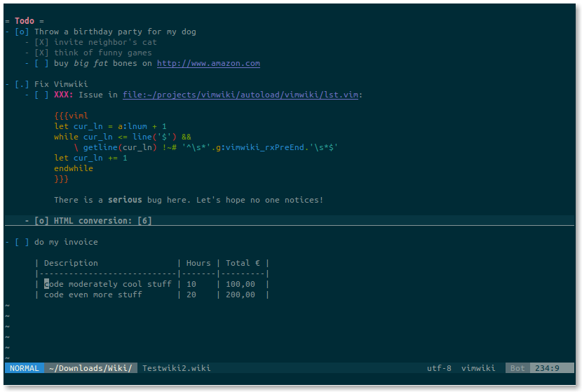Viewport: 582px width, 392px height.
Task: Follow the lst.vim file link
Action: 242,95
